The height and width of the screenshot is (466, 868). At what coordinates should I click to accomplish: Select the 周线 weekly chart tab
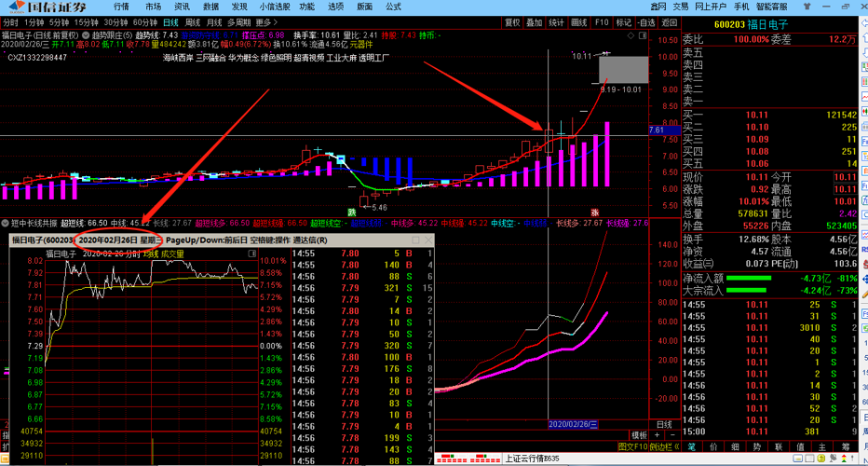click(x=192, y=22)
